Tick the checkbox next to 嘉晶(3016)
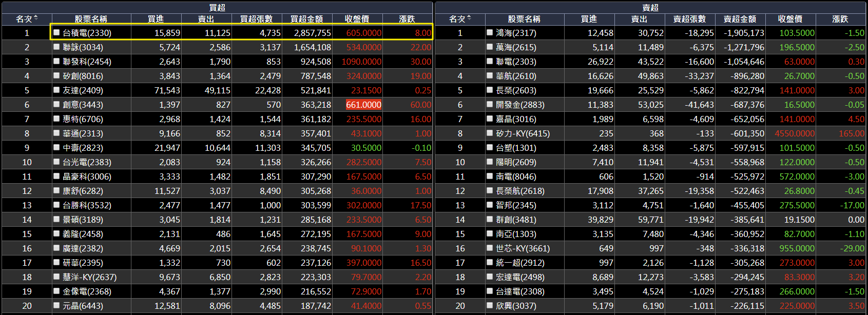Image resolution: width=868 pixels, height=315 pixels. pos(490,119)
